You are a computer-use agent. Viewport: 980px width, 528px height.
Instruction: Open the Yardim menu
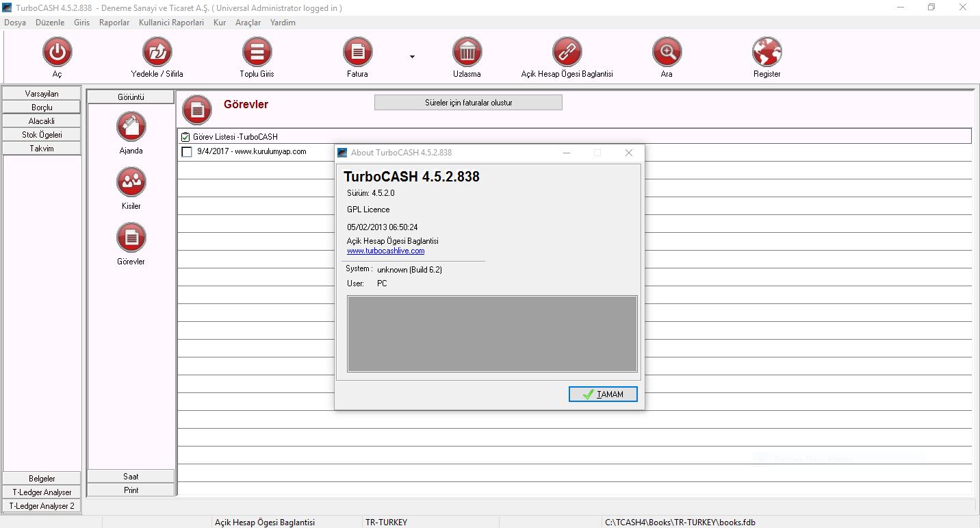pos(283,23)
